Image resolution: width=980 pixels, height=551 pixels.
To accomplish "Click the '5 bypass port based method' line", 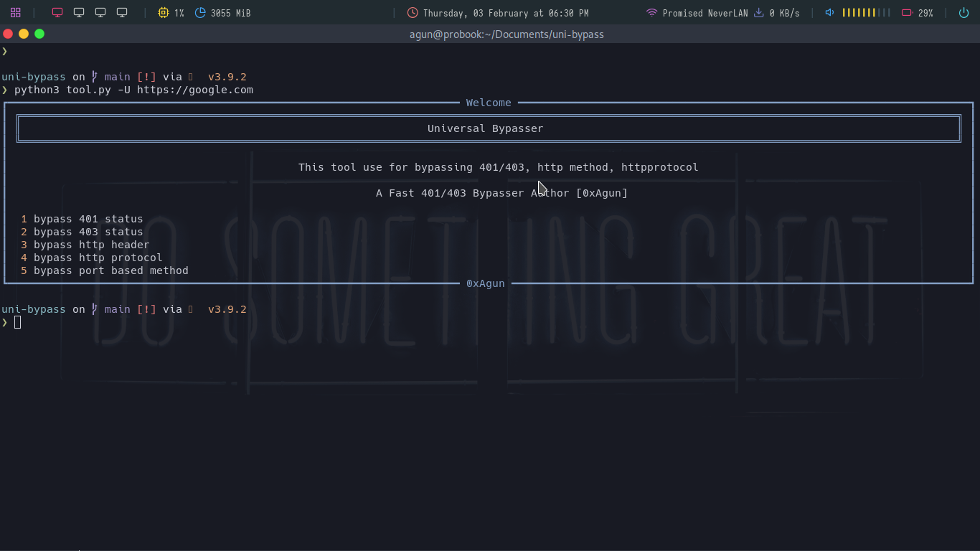I will pos(105,270).
